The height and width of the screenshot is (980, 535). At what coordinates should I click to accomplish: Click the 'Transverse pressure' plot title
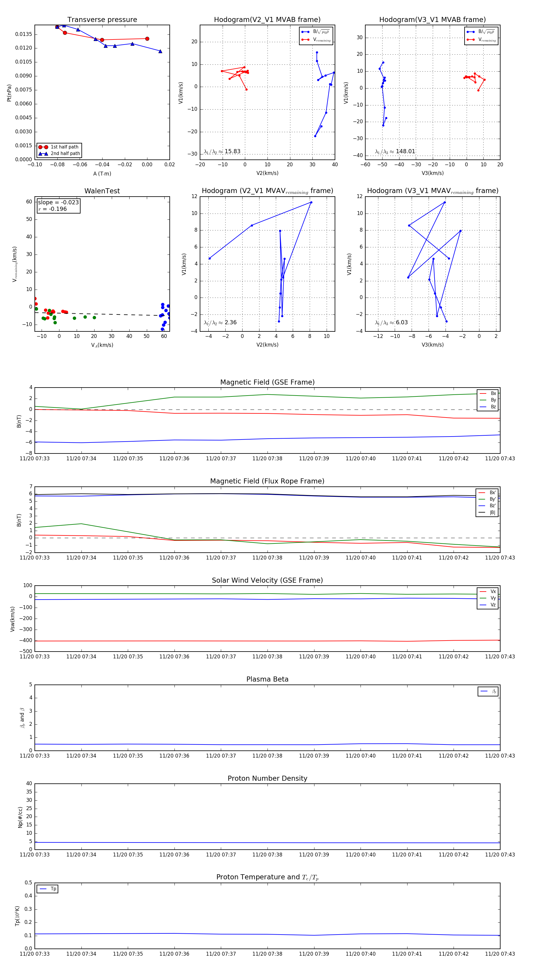(x=102, y=20)
